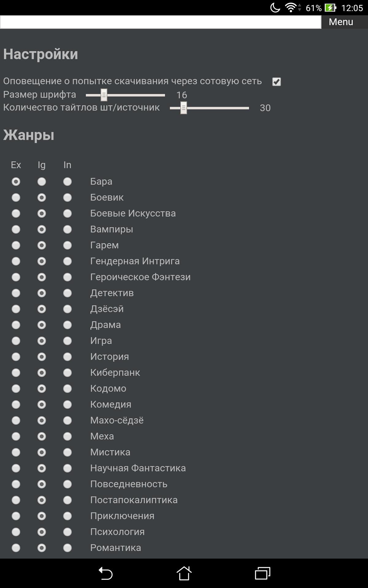368x588 pixels.
Task: Exclude the Меха genre
Action: pos(16,436)
